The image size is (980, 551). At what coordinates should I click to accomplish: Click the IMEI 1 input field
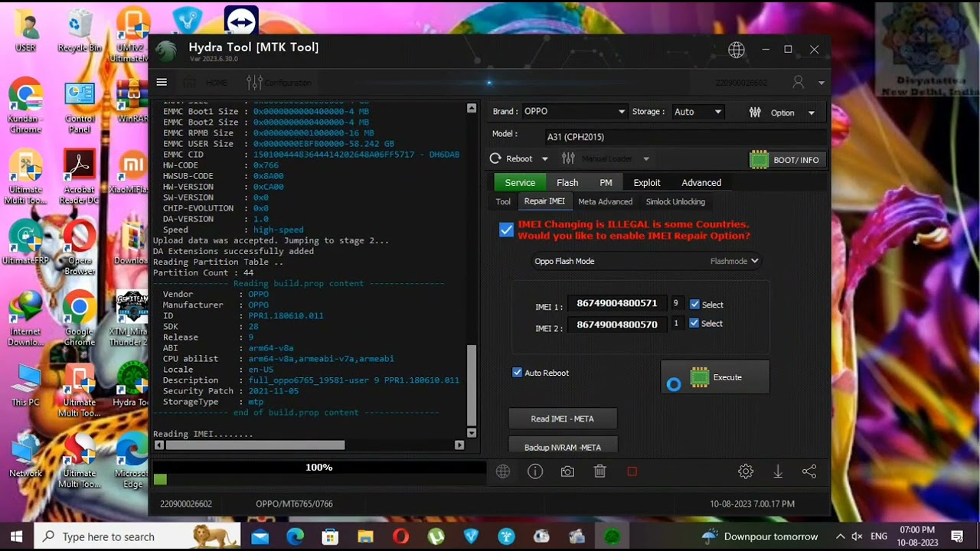coord(617,304)
